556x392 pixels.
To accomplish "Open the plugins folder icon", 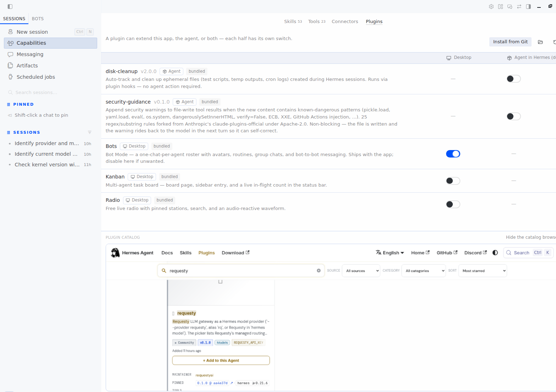I will (540, 42).
